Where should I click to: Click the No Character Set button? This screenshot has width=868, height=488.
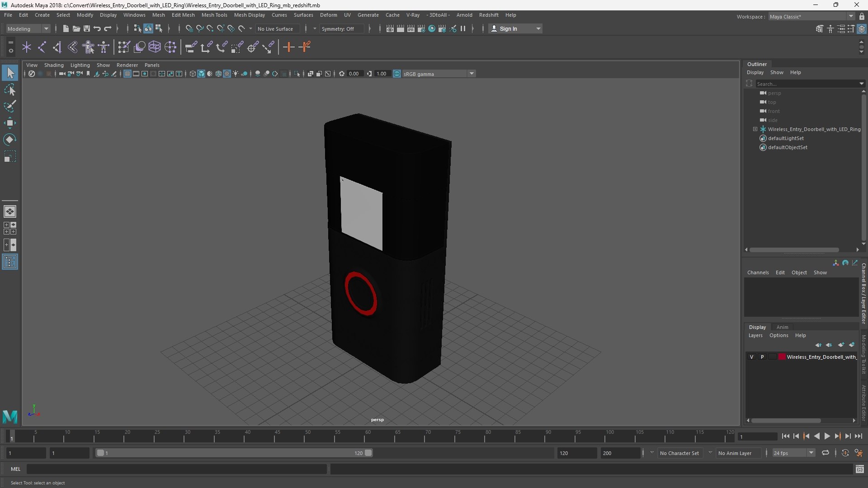[679, 453]
